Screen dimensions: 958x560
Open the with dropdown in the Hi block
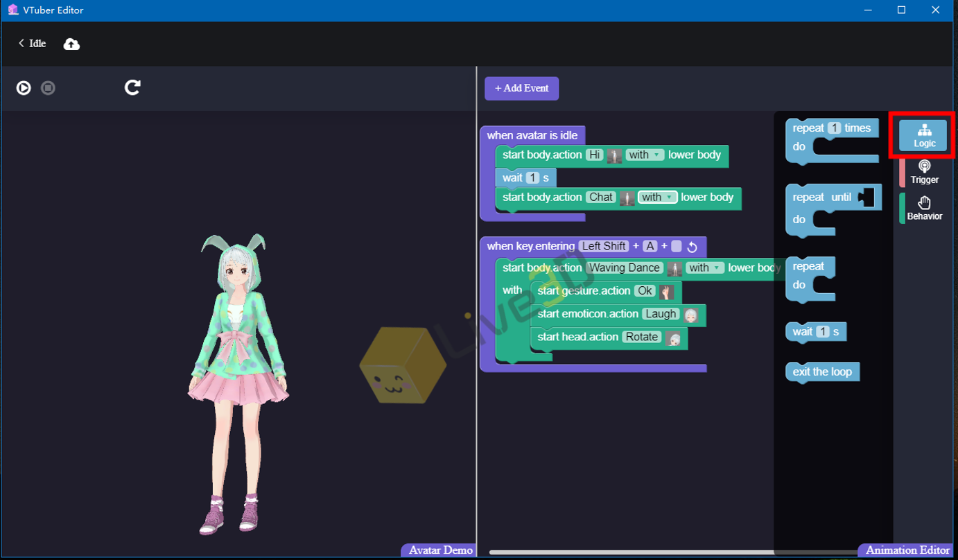[x=645, y=155]
